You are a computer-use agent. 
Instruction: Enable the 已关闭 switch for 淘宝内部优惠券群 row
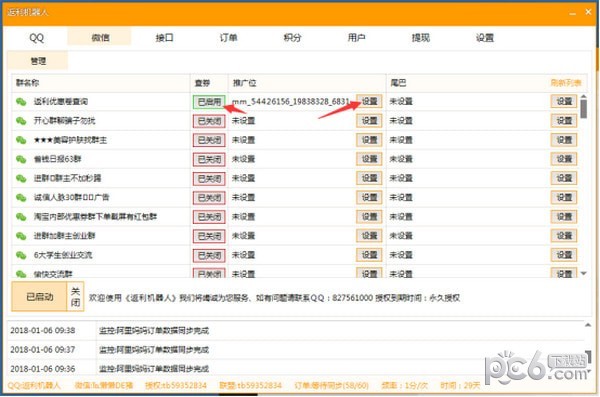tap(209, 217)
